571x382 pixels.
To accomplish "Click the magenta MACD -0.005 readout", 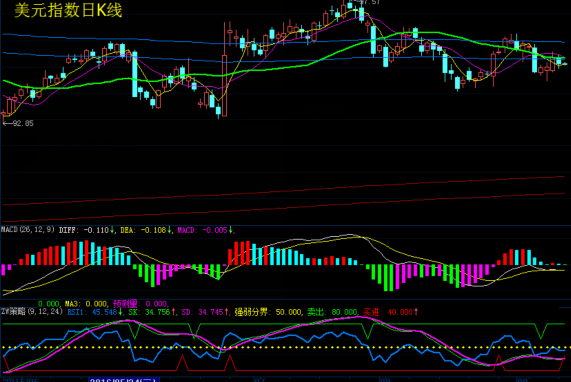I will point(202,230).
